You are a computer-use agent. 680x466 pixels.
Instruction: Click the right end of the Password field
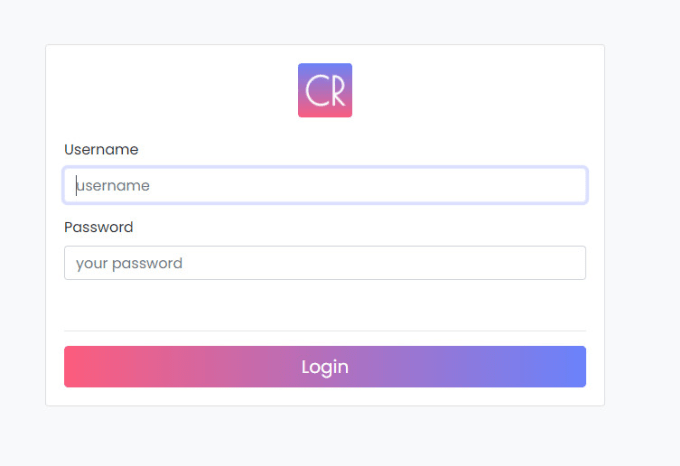click(x=570, y=263)
